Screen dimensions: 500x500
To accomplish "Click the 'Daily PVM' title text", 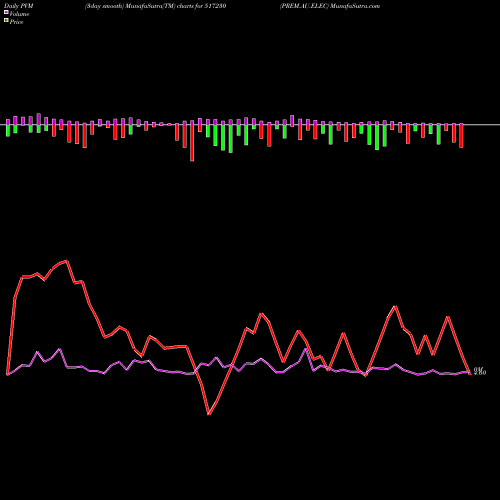I will [x=20, y=6].
